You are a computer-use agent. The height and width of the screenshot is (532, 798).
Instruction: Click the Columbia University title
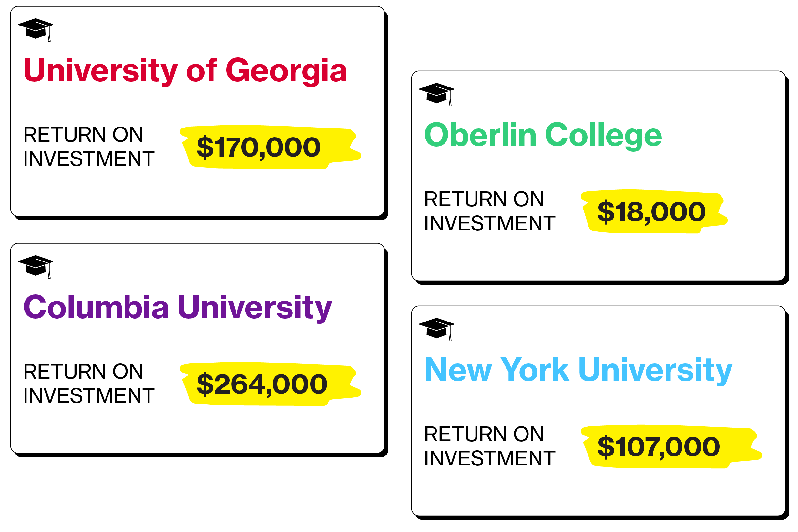(x=178, y=307)
